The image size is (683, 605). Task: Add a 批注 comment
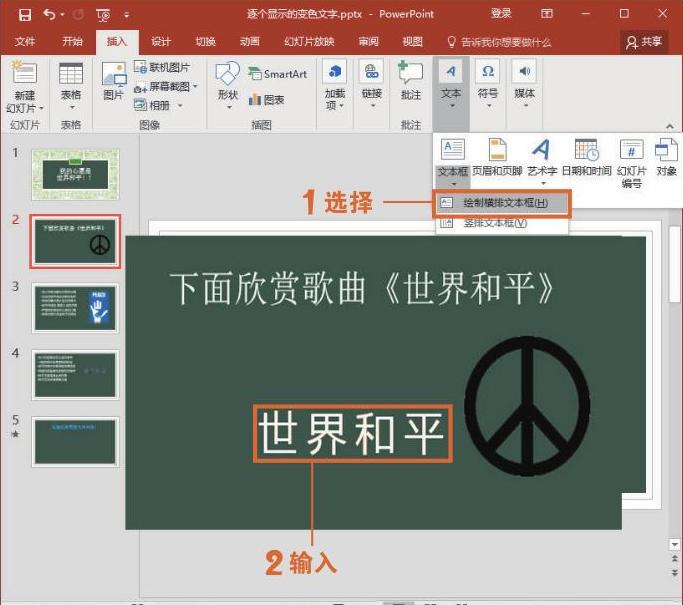coord(410,81)
